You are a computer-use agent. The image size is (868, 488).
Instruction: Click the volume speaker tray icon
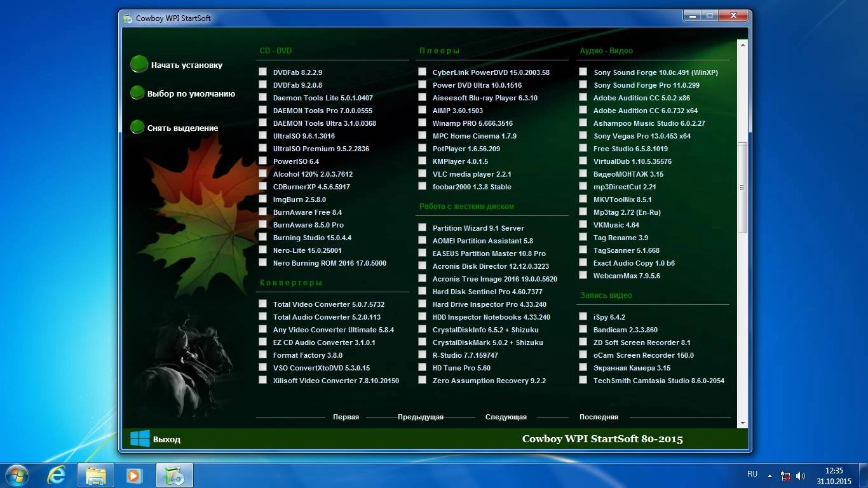(x=801, y=475)
